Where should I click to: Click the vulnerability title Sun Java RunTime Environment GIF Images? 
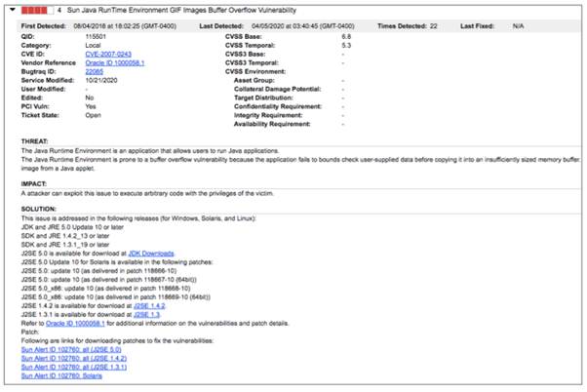pyautogui.click(x=181, y=10)
